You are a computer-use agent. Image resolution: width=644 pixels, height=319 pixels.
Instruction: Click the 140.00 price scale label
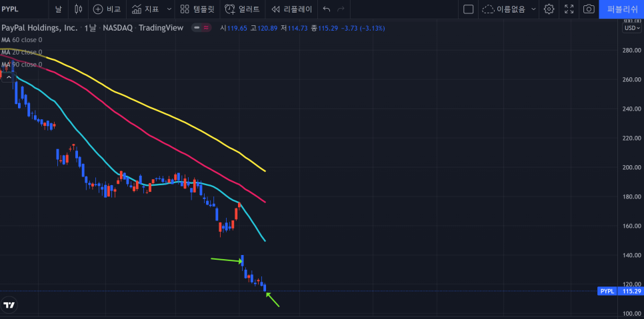click(631, 255)
